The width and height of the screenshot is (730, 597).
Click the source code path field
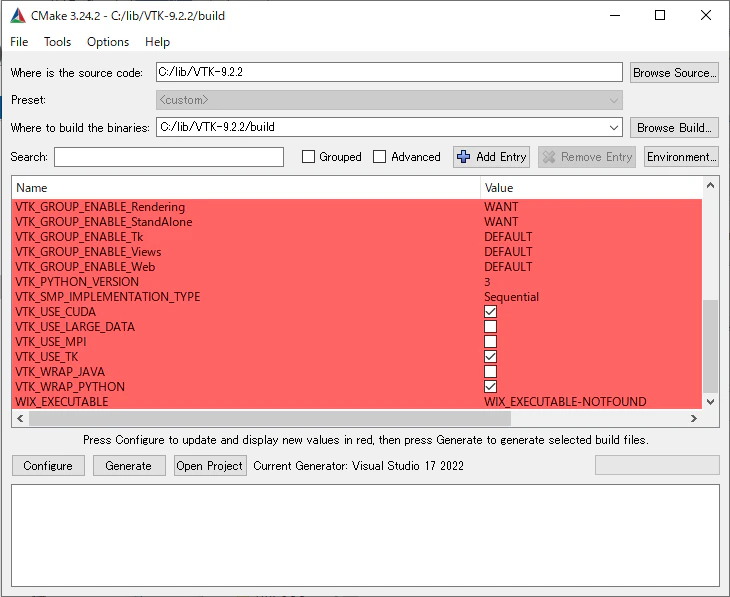(389, 72)
